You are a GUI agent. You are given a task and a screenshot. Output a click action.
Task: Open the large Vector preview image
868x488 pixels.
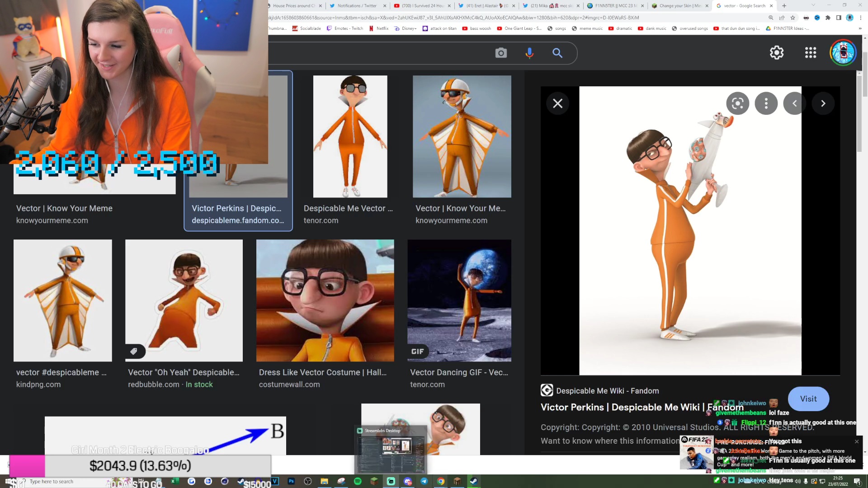[690, 230]
